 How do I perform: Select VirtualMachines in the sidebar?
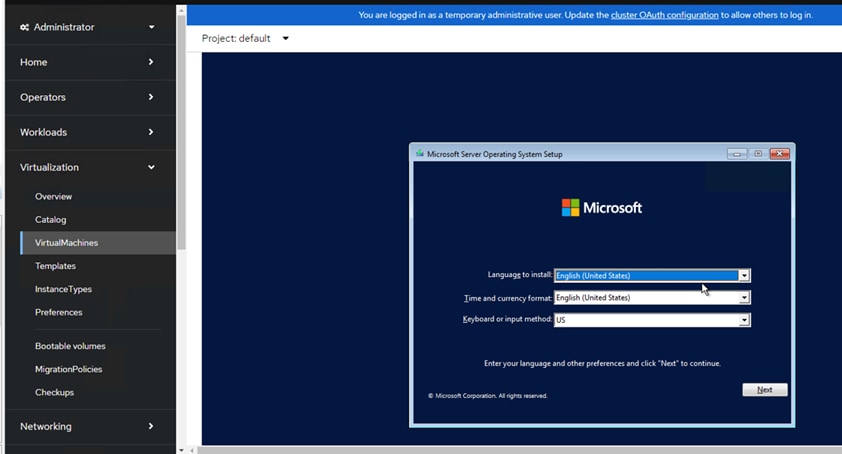pyautogui.click(x=98, y=243)
